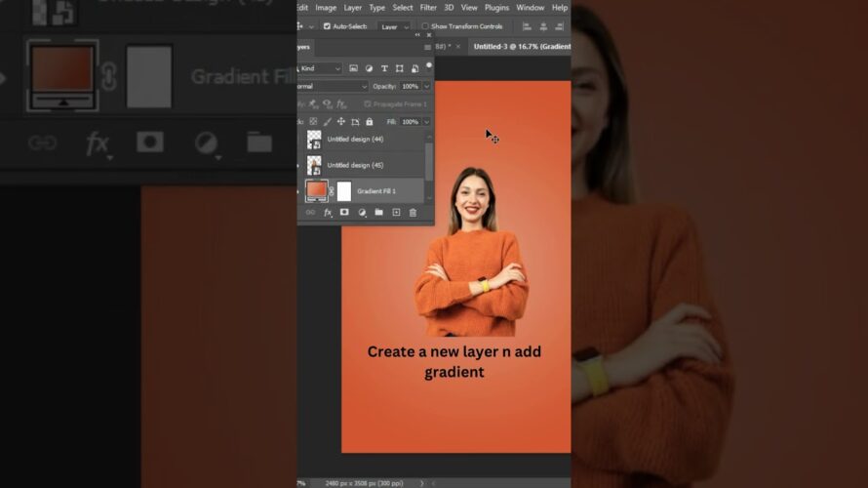Open the Layers panel hamburger menu
868x488 pixels.
[x=427, y=47]
